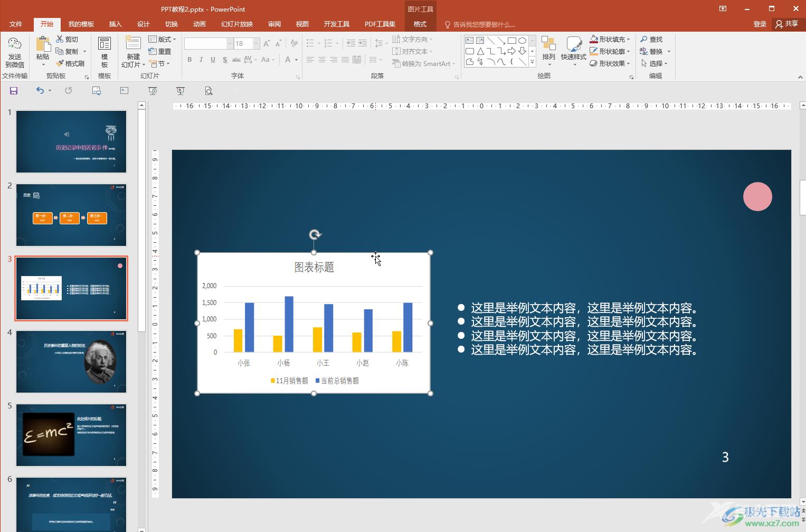Switch to the Design (设计) tab
The image size is (806, 532).
point(143,24)
